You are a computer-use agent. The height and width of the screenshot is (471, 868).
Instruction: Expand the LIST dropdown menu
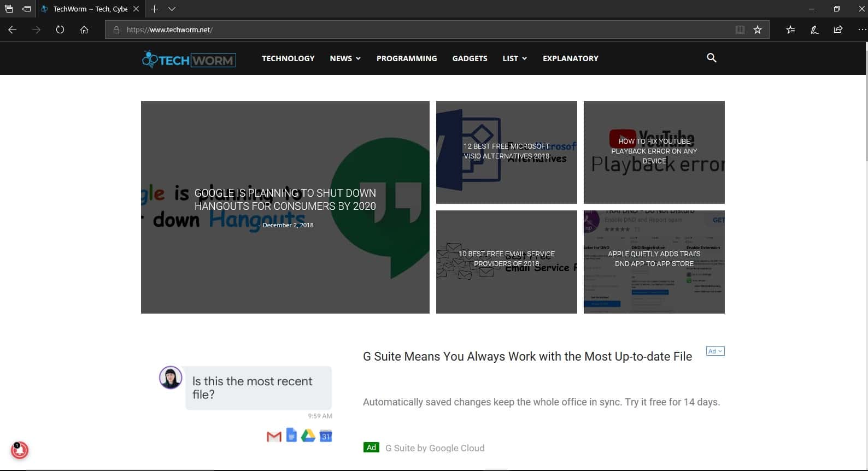point(514,58)
